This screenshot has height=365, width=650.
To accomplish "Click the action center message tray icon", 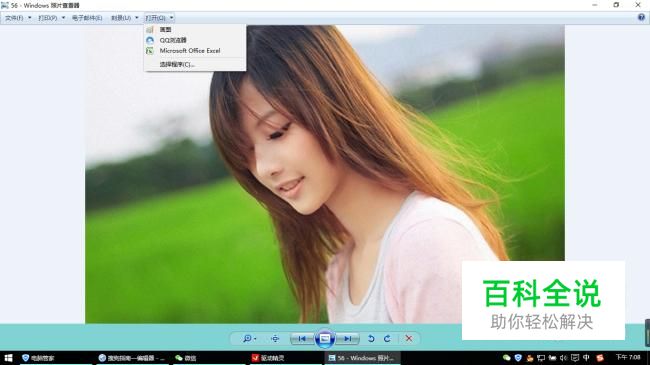I will click(x=575, y=358).
